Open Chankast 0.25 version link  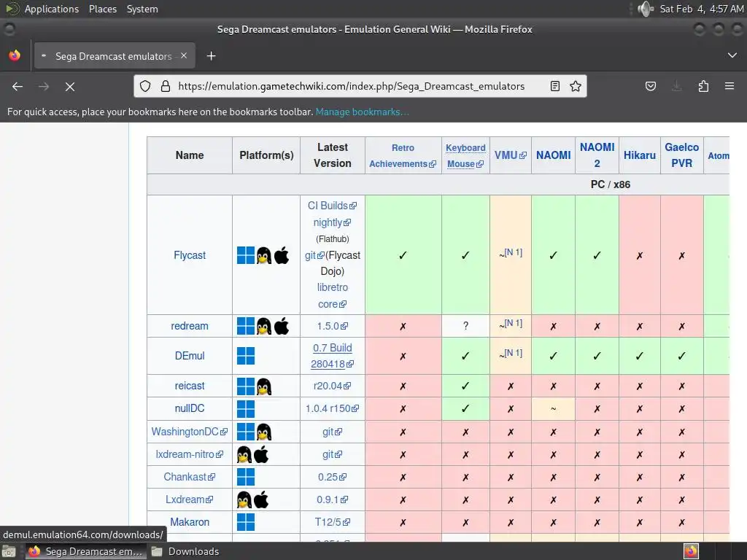pos(332,477)
